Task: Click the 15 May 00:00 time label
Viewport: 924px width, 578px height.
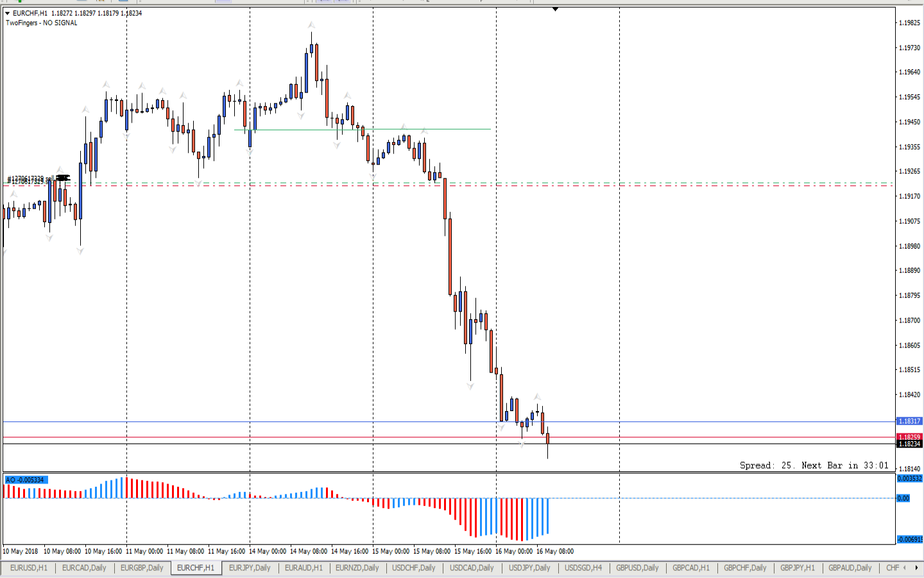Action: coord(391,551)
